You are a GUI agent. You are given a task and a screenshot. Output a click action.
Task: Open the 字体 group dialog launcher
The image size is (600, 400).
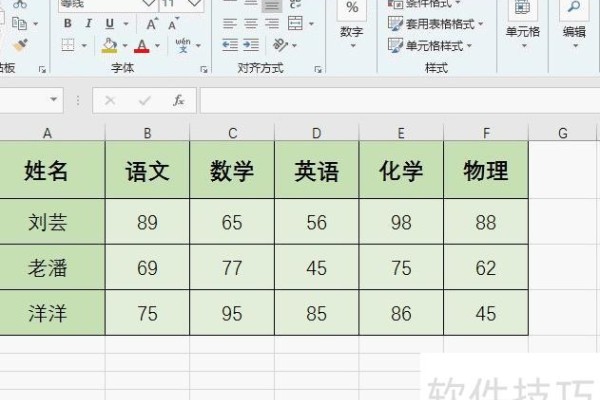pyautogui.click(x=204, y=69)
